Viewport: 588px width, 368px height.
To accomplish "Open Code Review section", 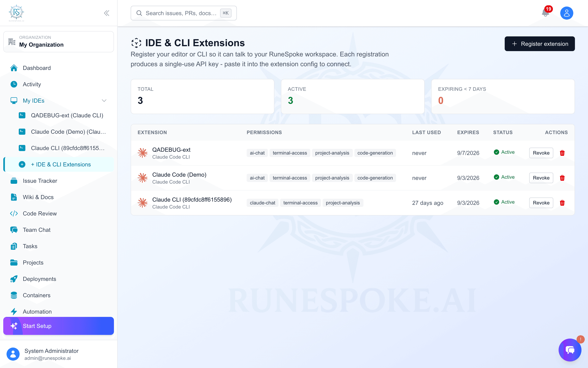I will 59,213.
